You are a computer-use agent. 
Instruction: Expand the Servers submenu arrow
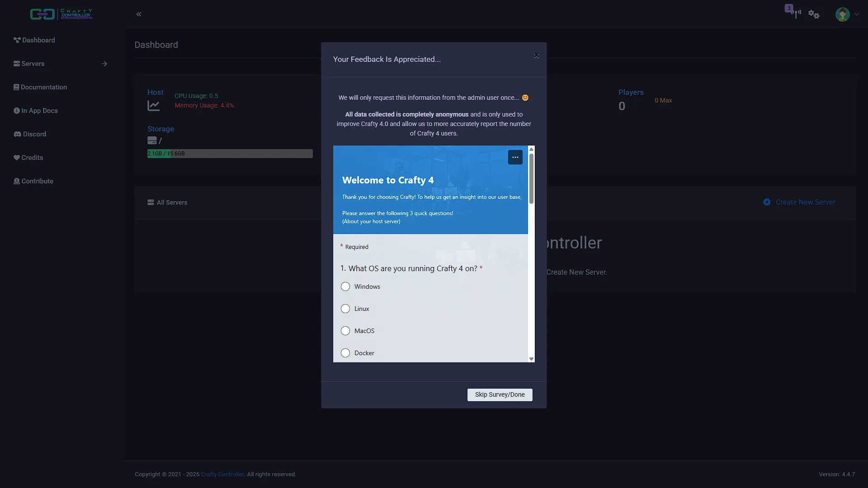tap(104, 64)
